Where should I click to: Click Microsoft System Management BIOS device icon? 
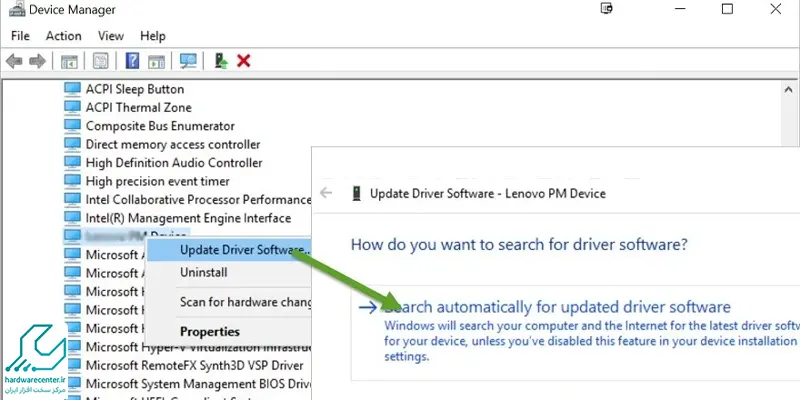pos(72,383)
